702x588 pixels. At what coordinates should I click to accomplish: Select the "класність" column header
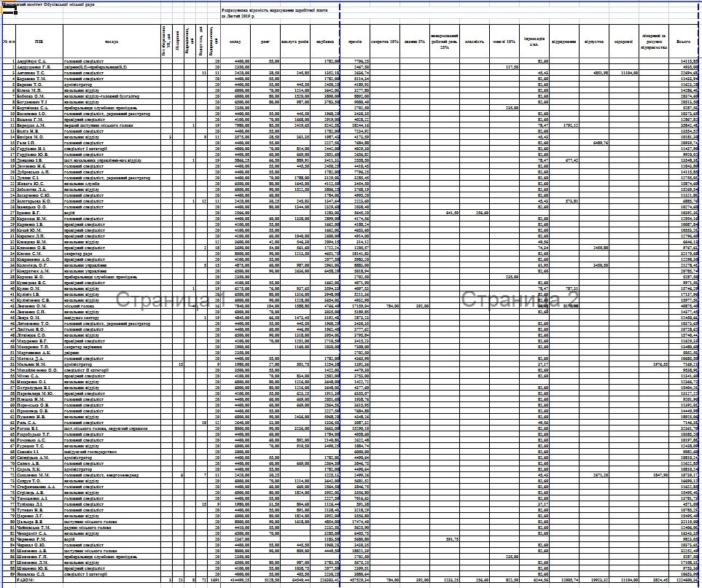pyautogui.click(x=475, y=42)
